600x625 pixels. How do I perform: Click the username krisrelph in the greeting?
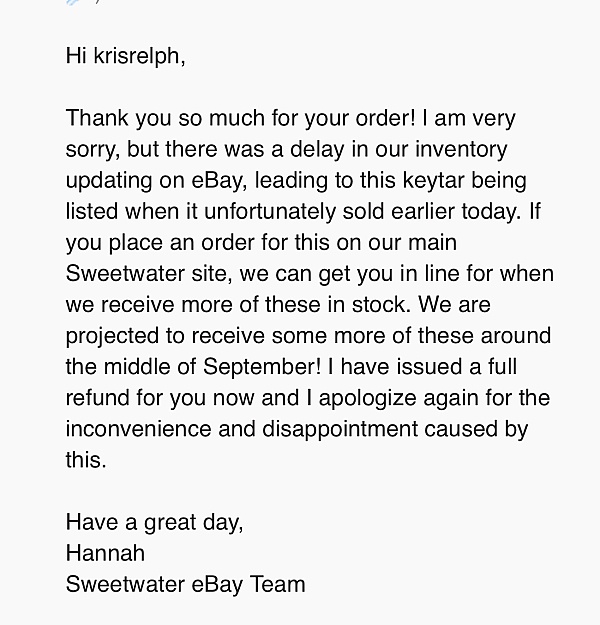(139, 56)
